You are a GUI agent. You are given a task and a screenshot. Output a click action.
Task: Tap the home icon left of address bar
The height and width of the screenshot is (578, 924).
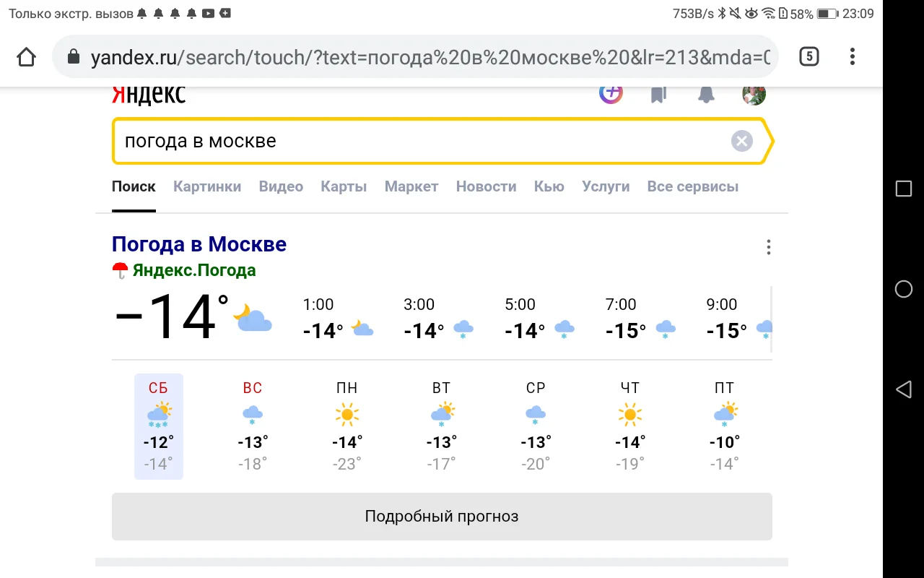point(26,56)
